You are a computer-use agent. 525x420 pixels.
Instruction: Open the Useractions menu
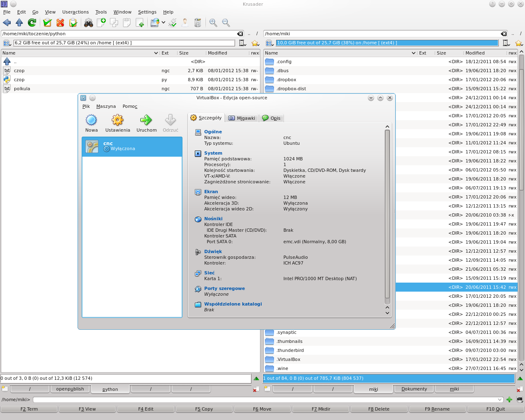point(75,12)
